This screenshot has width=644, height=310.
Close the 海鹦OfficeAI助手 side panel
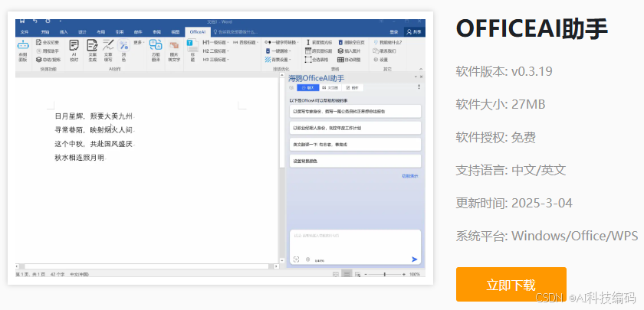pos(421,77)
